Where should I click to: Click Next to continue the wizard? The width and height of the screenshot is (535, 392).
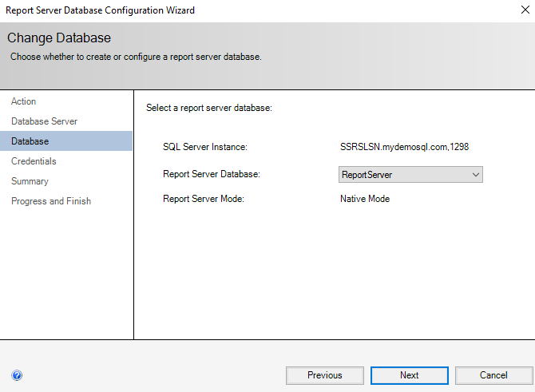(x=410, y=375)
